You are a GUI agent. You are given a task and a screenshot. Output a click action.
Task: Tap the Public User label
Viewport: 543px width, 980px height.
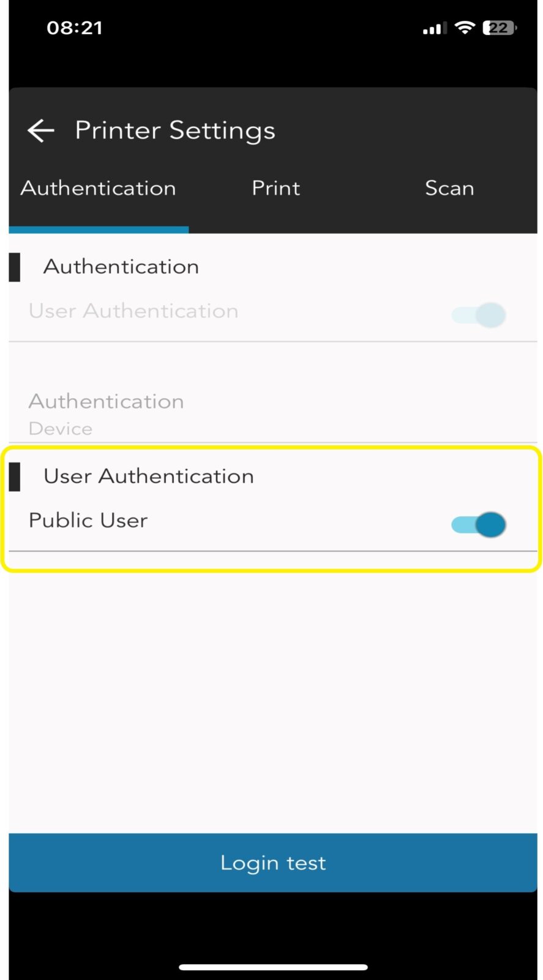click(88, 521)
